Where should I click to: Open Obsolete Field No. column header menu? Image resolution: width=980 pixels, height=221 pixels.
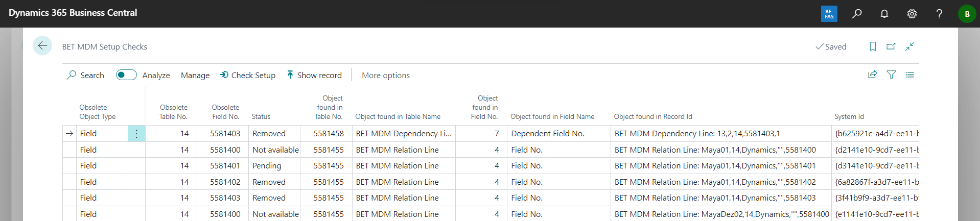pos(225,112)
